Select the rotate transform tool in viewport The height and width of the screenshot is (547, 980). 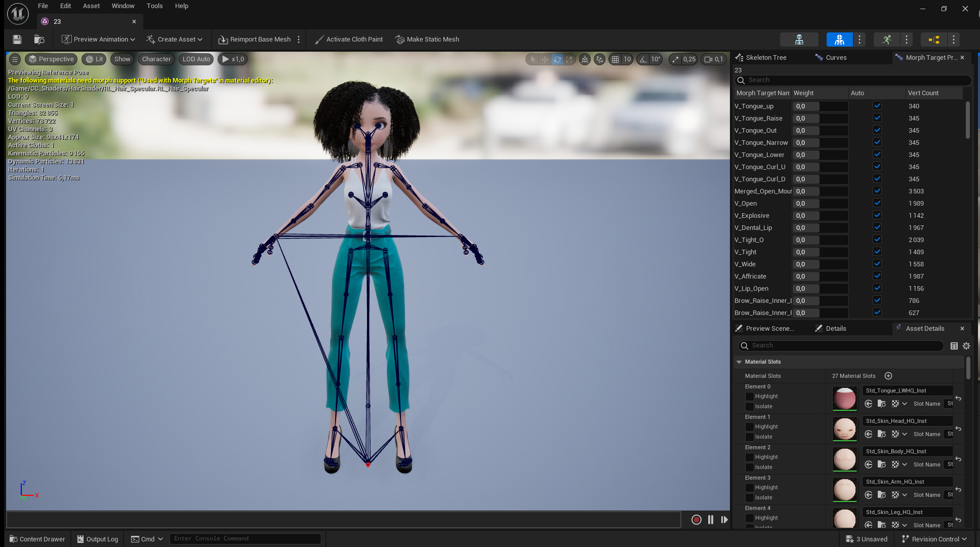point(557,59)
